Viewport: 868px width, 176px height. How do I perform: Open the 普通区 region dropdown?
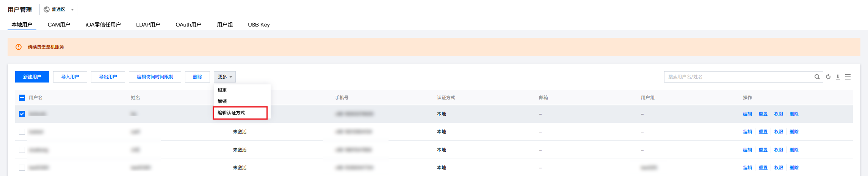pos(58,9)
